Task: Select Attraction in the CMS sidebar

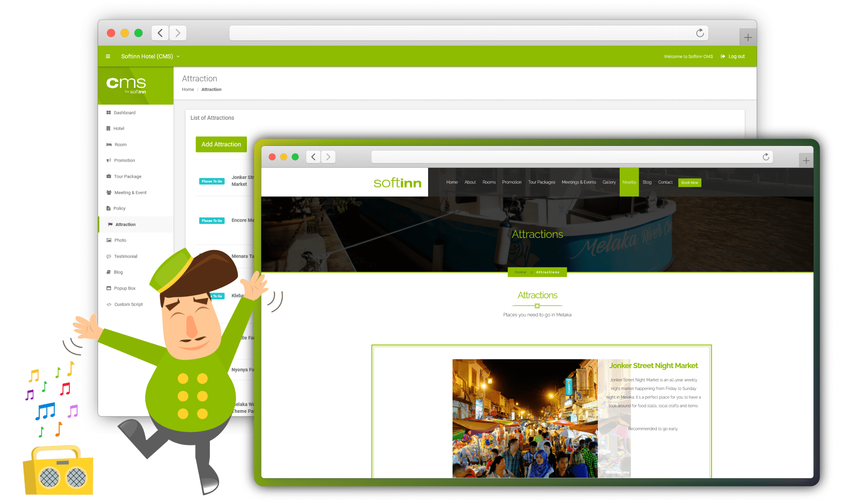Action: 136,225
